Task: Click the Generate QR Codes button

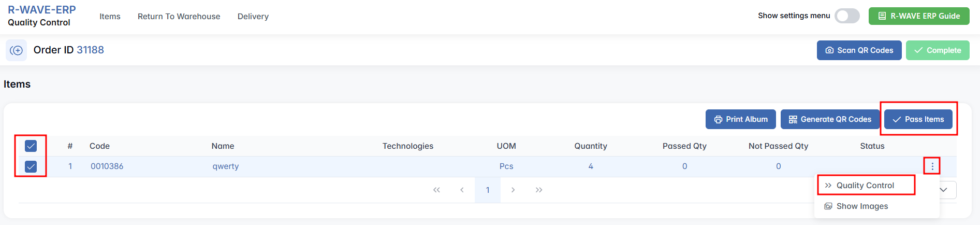Action: (830, 119)
